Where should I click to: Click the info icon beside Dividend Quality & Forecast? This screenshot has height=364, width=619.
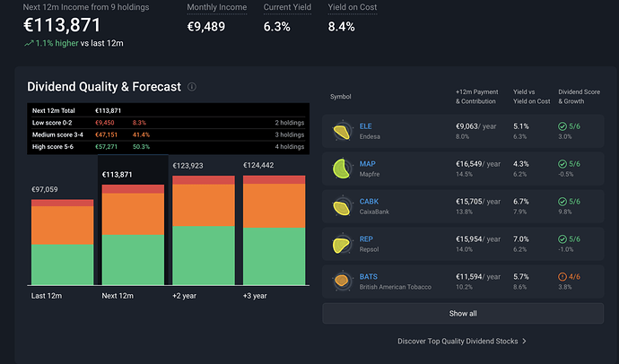191,87
